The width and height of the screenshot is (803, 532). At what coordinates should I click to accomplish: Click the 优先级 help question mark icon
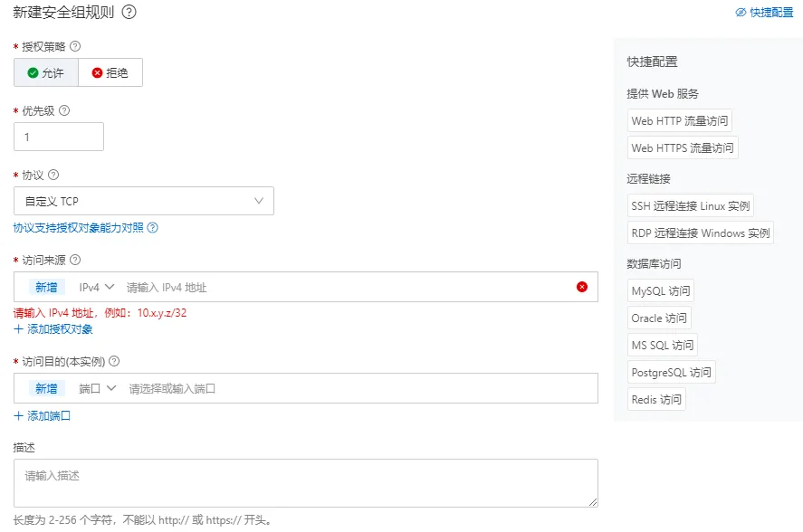click(63, 109)
